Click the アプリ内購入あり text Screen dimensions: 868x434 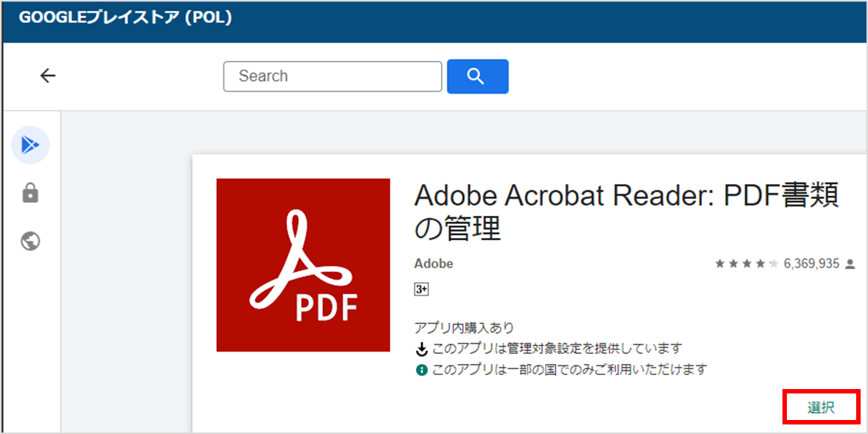(x=464, y=328)
